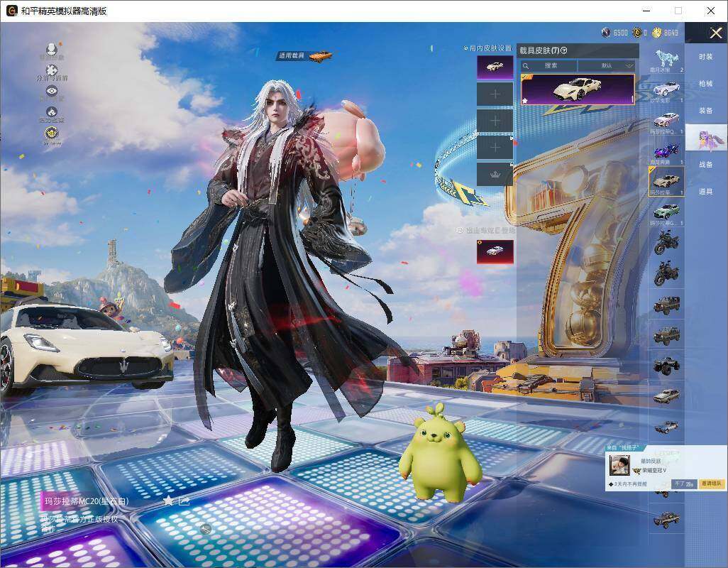
Task: Check the 3天内不再提醒 option
Action: [x=627, y=484]
